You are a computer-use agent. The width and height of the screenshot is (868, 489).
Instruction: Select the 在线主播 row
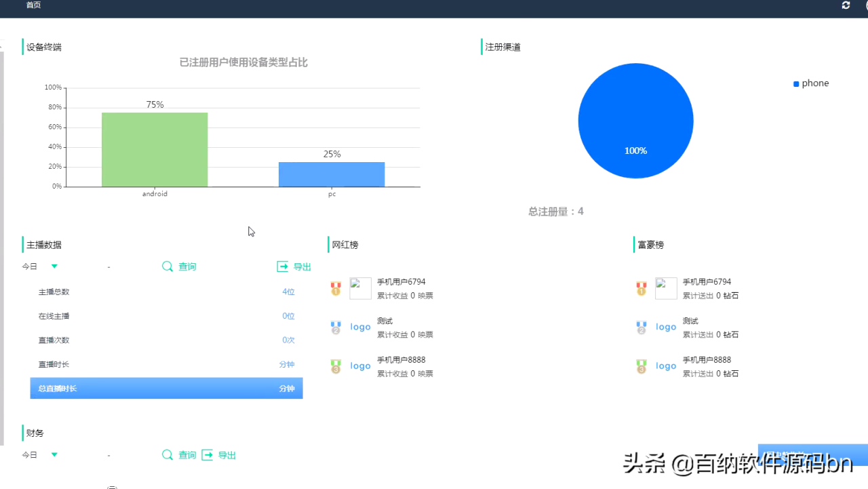166,316
